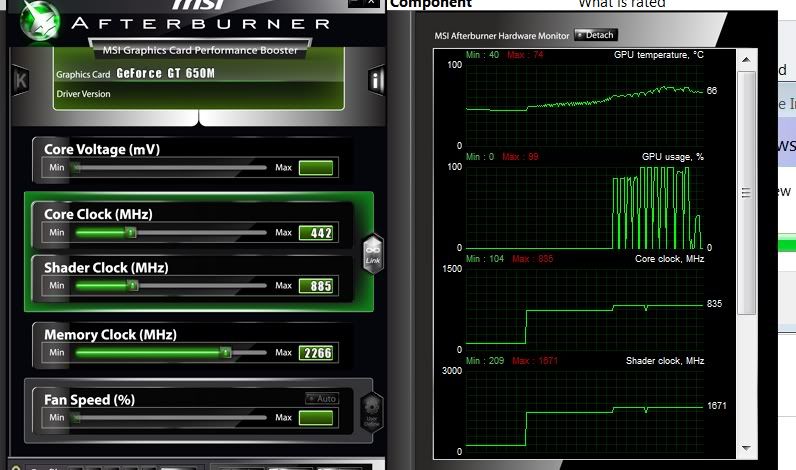
Task: Detach the Hardware Monitor
Action: [596, 35]
